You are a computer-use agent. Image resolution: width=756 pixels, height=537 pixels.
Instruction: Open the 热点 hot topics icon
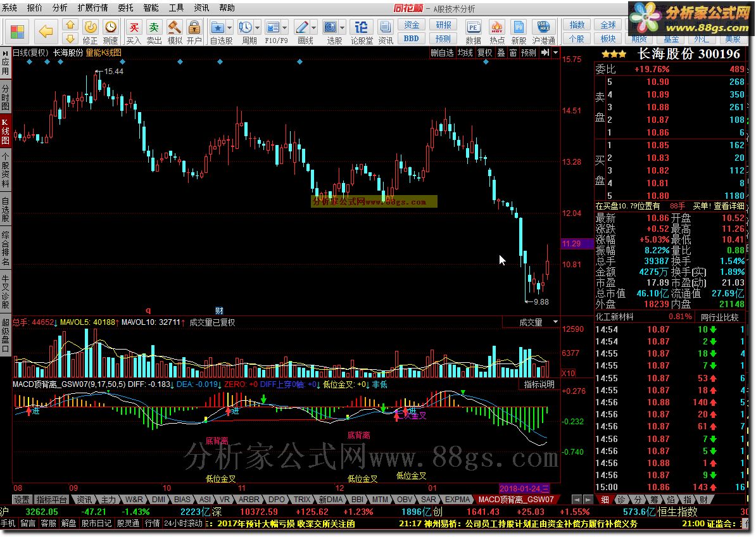click(x=496, y=32)
